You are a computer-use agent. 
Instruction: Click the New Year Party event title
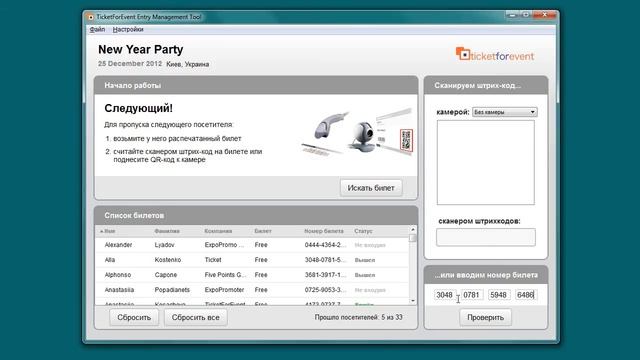141,49
